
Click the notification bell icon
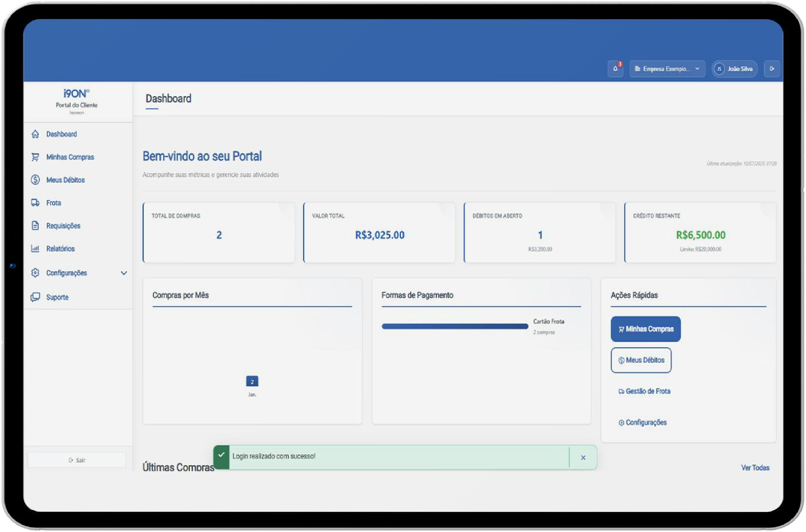pos(615,69)
